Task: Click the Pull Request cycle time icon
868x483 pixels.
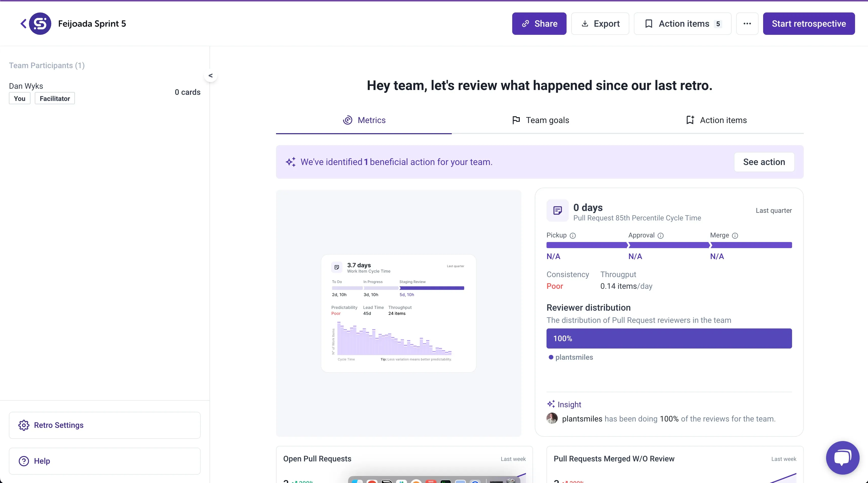Action: point(557,211)
